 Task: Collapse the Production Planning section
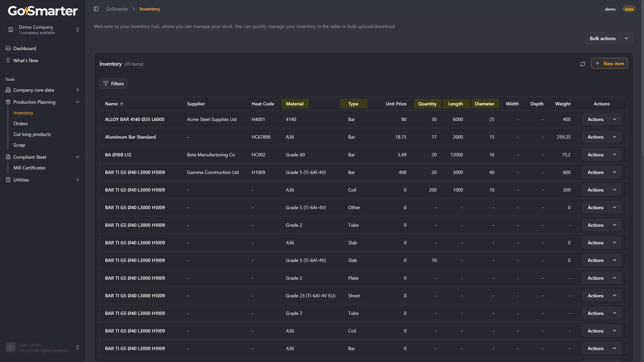tap(77, 102)
